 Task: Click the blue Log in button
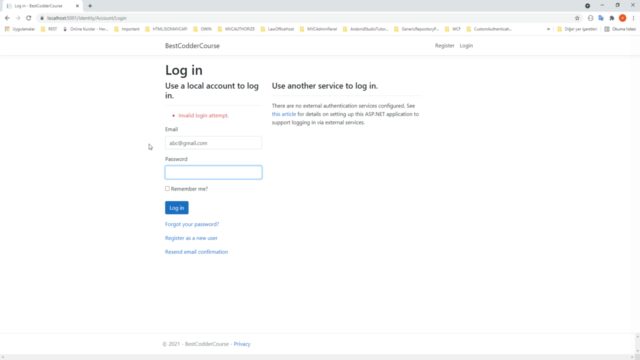click(177, 208)
